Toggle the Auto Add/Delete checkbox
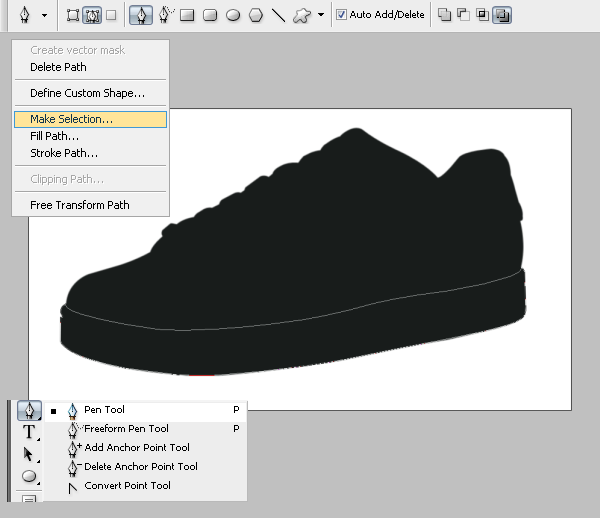Viewport: 600px width, 518px height. pos(341,15)
